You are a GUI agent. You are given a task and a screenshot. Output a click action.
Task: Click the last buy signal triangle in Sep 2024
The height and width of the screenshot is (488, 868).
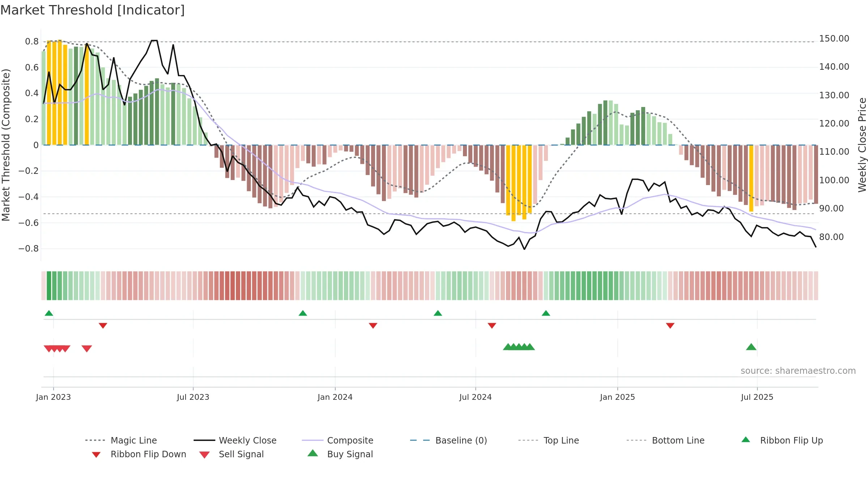coord(530,347)
